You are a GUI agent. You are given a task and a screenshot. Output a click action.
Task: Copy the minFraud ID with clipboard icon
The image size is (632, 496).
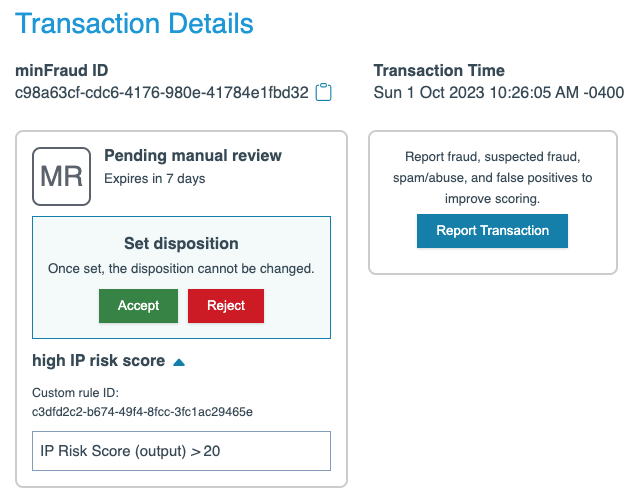(x=323, y=93)
